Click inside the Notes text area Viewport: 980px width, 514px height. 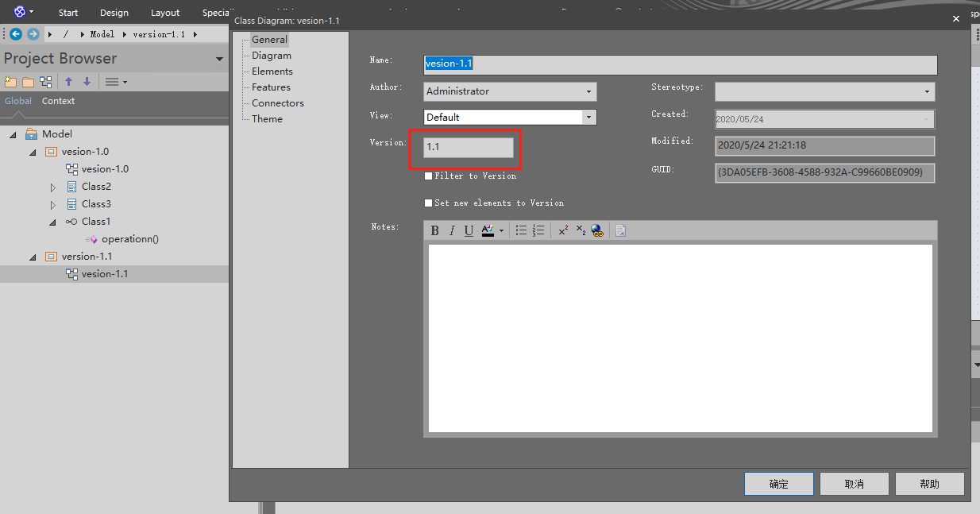680,338
